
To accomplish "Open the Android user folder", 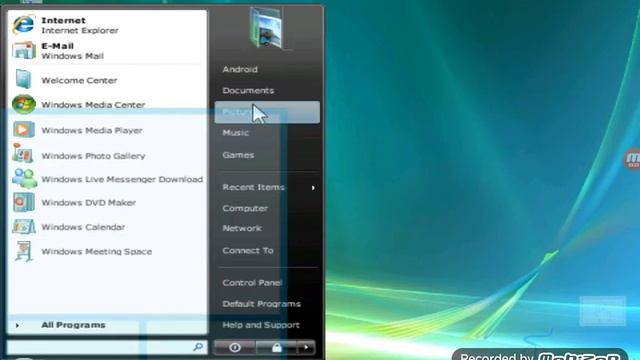I will [x=240, y=69].
